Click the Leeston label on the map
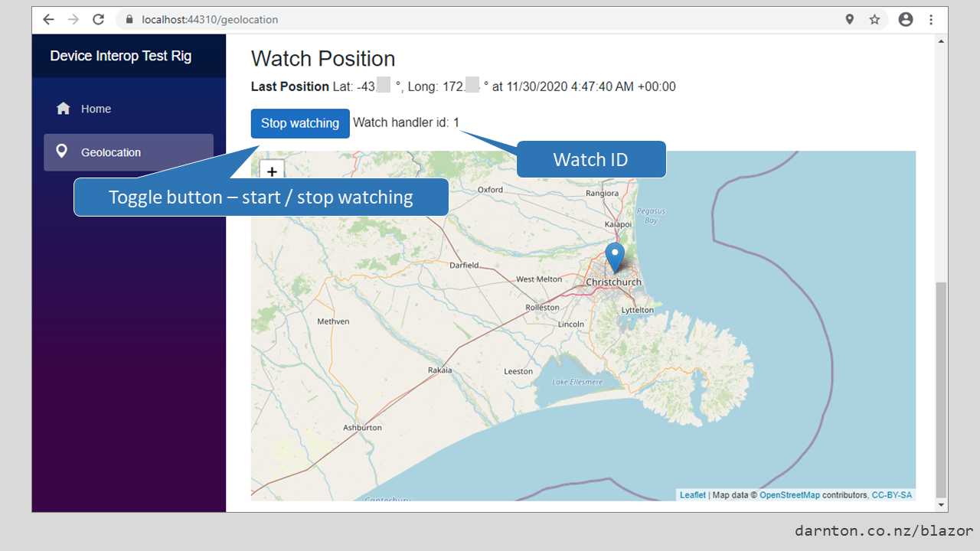Screen dimensions: 980x551 [x=518, y=371]
